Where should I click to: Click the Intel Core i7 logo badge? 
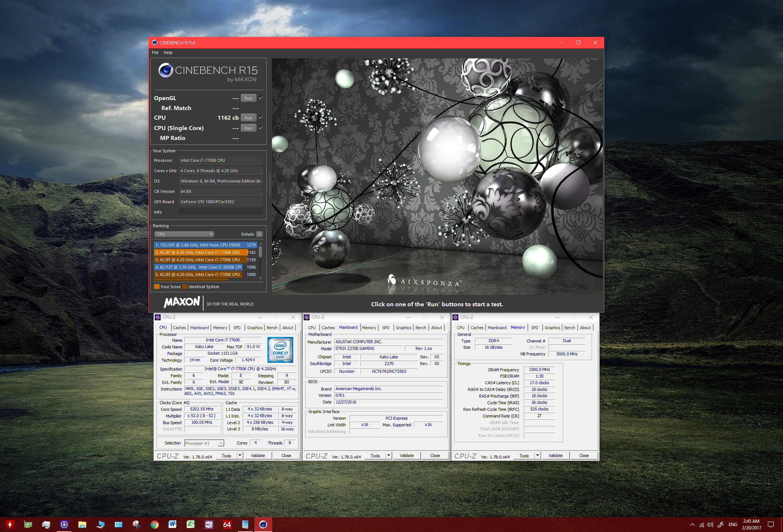280,349
